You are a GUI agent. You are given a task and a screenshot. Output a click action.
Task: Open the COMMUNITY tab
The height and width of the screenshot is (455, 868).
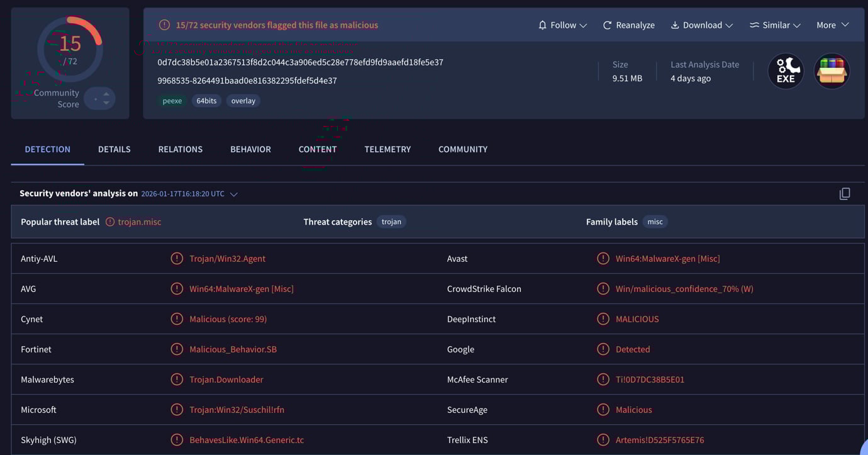462,149
